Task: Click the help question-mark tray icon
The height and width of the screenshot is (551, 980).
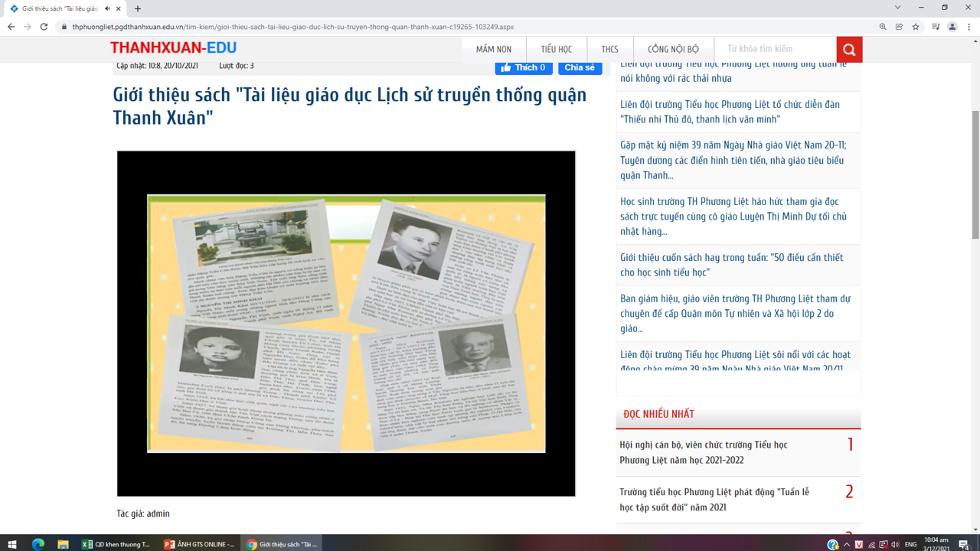Action: (833, 544)
